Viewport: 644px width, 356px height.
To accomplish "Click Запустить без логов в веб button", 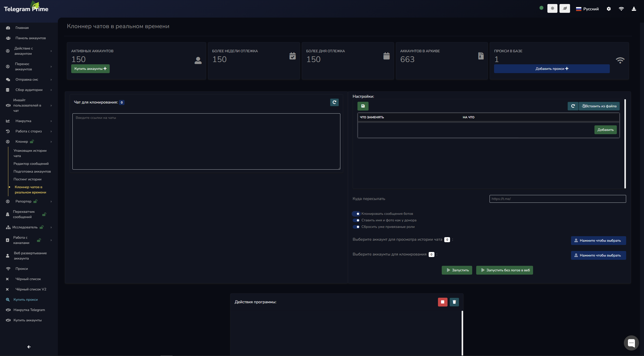I will click(504, 270).
